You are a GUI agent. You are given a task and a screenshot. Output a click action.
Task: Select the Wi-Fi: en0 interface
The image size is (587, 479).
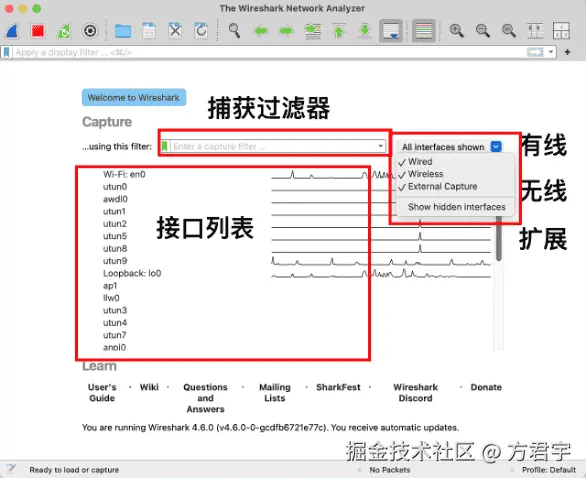(124, 174)
